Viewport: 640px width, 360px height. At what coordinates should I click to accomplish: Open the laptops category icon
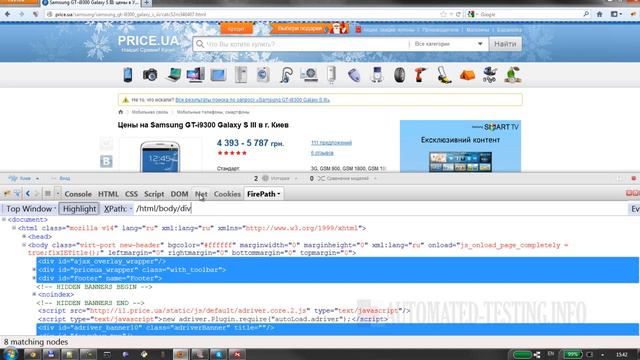[x=174, y=75]
